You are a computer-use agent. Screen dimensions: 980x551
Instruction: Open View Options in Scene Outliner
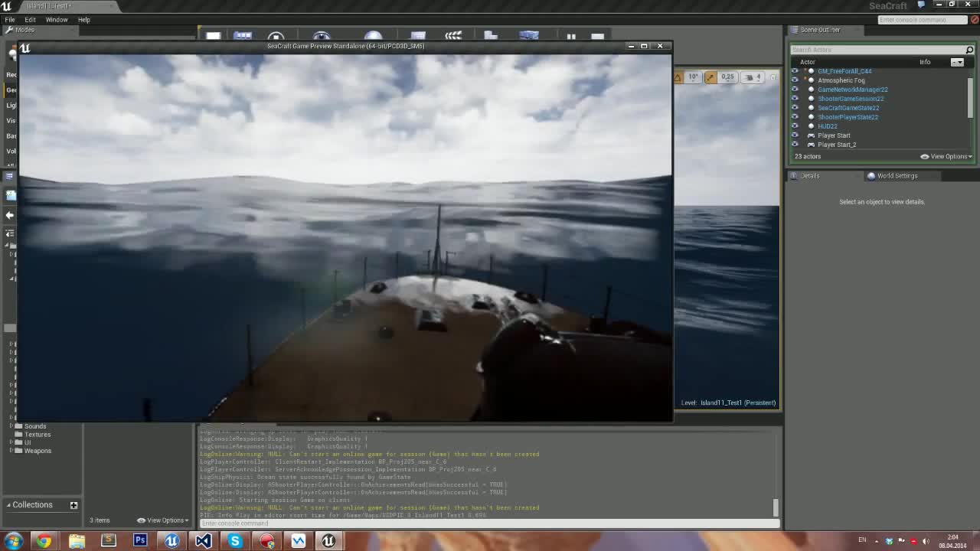pos(946,156)
